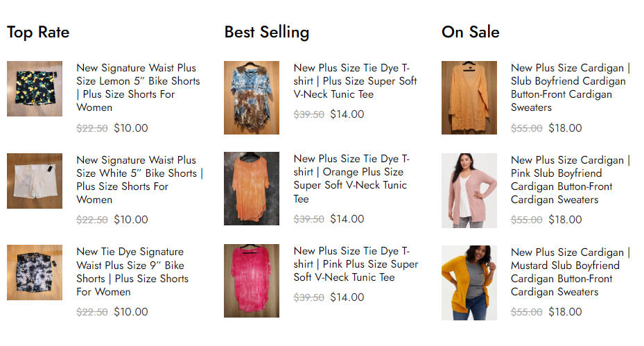Open the peach cardigan on hanger image

[469, 98]
